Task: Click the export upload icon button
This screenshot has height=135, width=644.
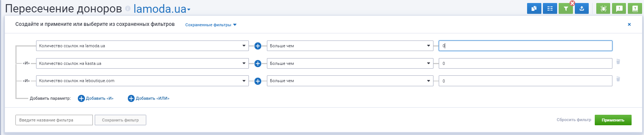Action: point(582,9)
